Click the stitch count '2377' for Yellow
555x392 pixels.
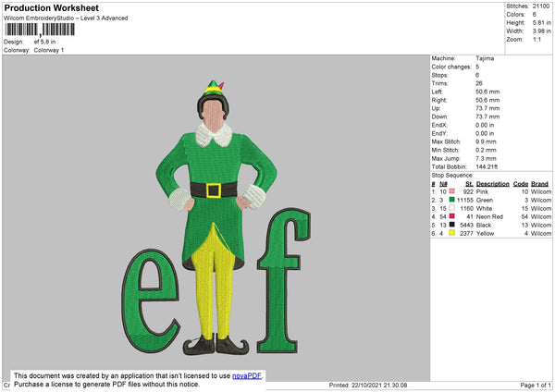click(x=466, y=234)
